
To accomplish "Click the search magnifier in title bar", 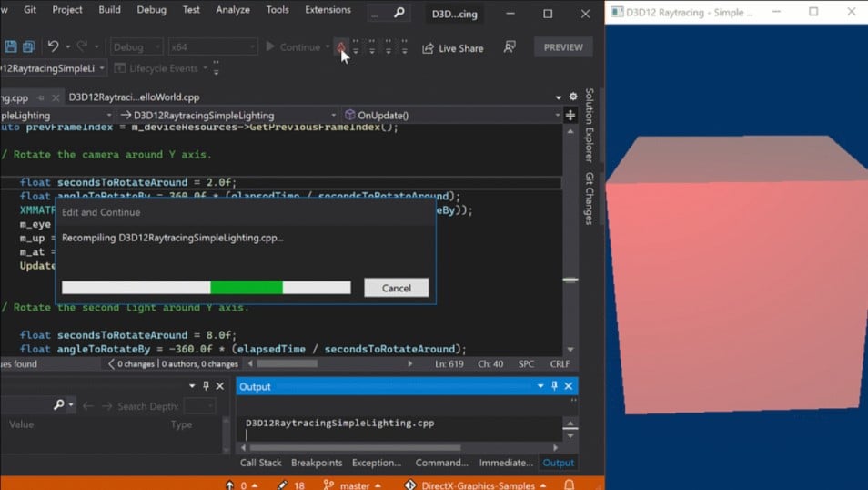I will (x=399, y=12).
